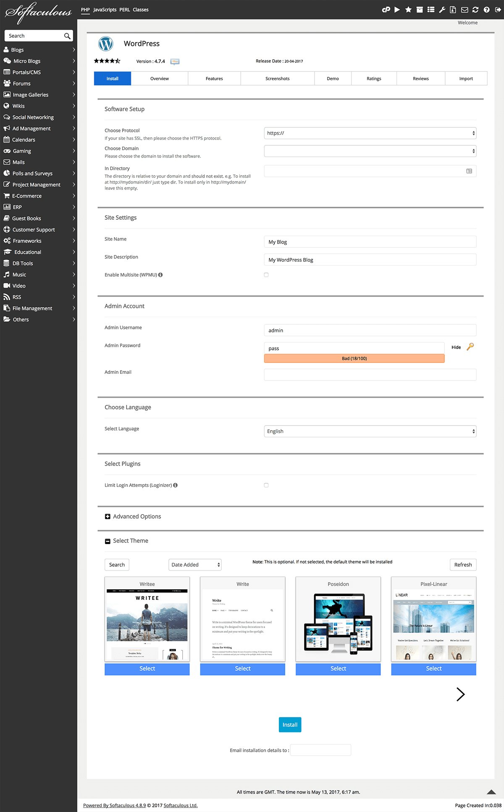Switch to the Overview tab
Image resolution: width=504 pixels, height=812 pixels.
160,79
